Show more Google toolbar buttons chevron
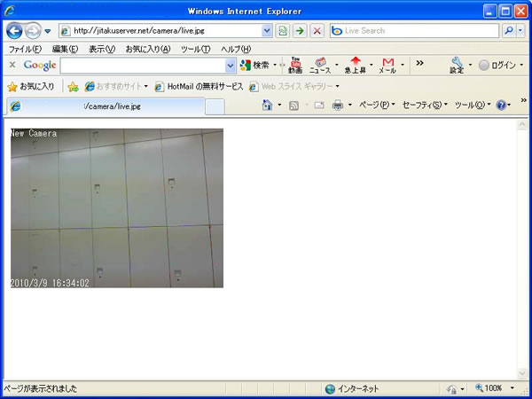The image size is (532, 399). click(x=419, y=63)
